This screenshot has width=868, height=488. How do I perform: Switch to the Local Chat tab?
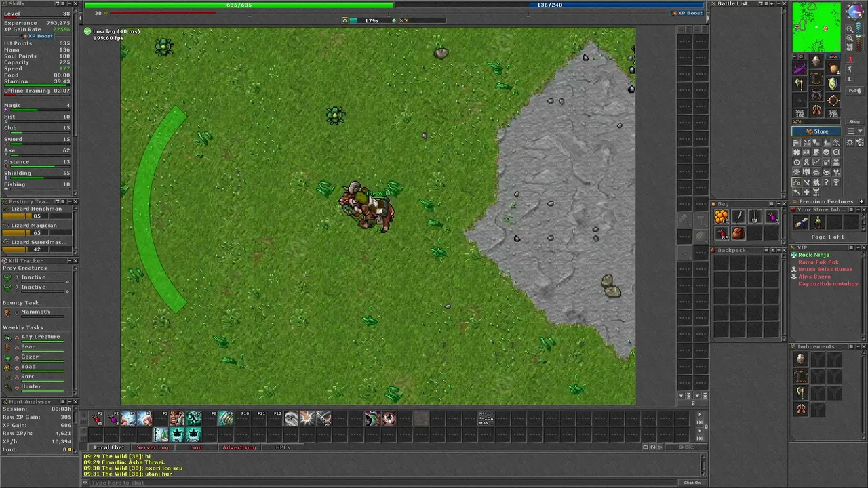coord(108,447)
